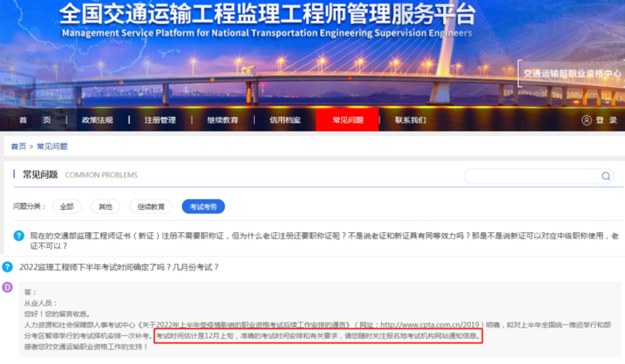625x364 pixels.
Task: Click the purple D answer icon
Action: coord(8,287)
